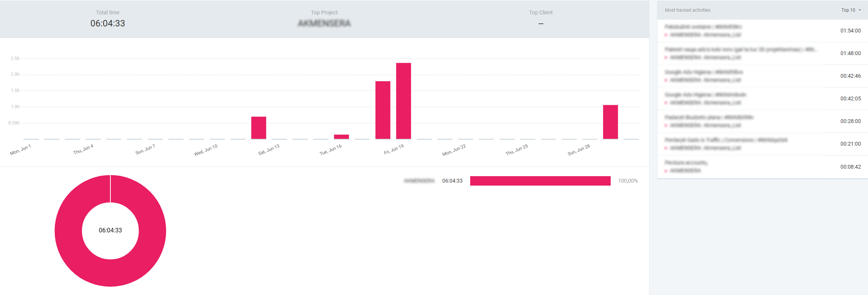The height and width of the screenshot is (295, 868).
Task: Select the Fri, Jun 19 bar in chart
Action: pyautogui.click(x=403, y=101)
